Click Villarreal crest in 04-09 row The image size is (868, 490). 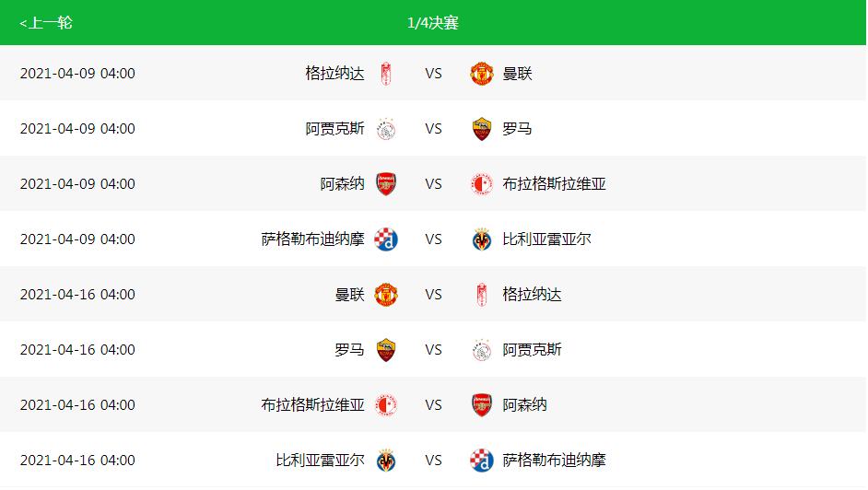pyautogui.click(x=482, y=239)
